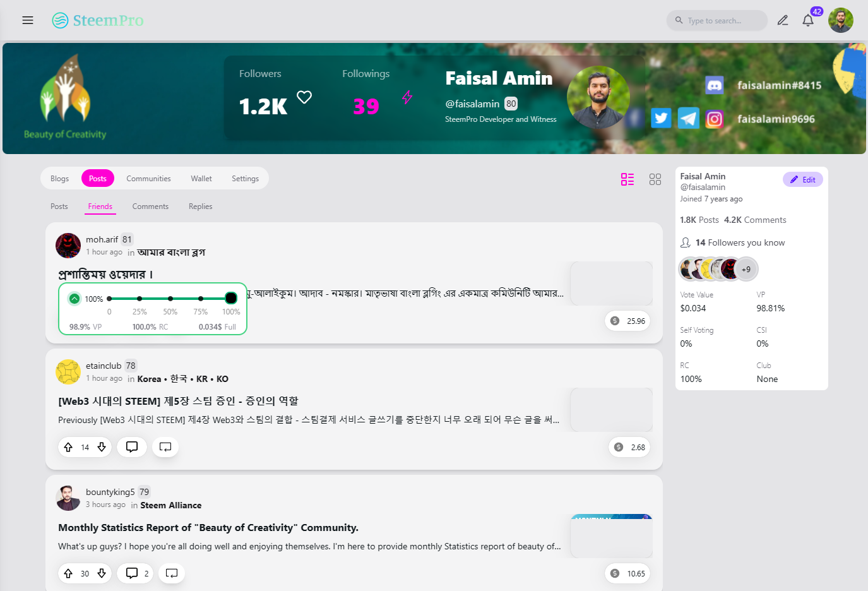The height and width of the screenshot is (591, 868).
Task: Click the heart icon beside Followers
Action: pyautogui.click(x=304, y=97)
